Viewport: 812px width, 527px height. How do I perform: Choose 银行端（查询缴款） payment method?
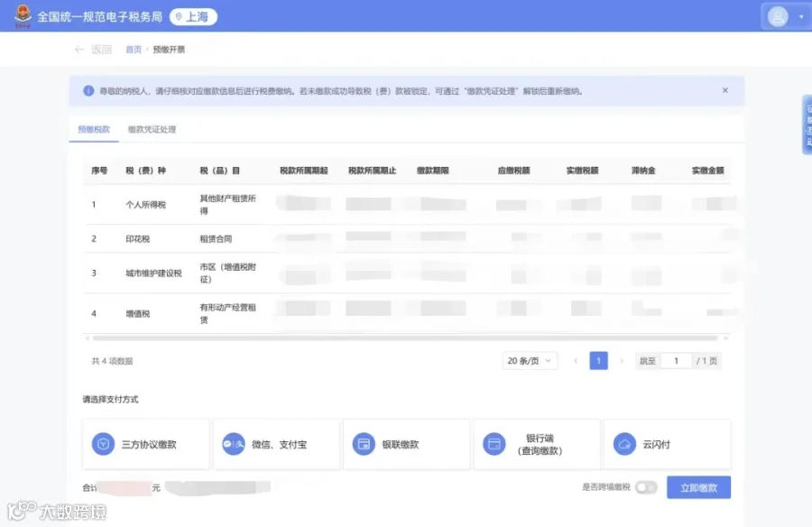[537, 444]
